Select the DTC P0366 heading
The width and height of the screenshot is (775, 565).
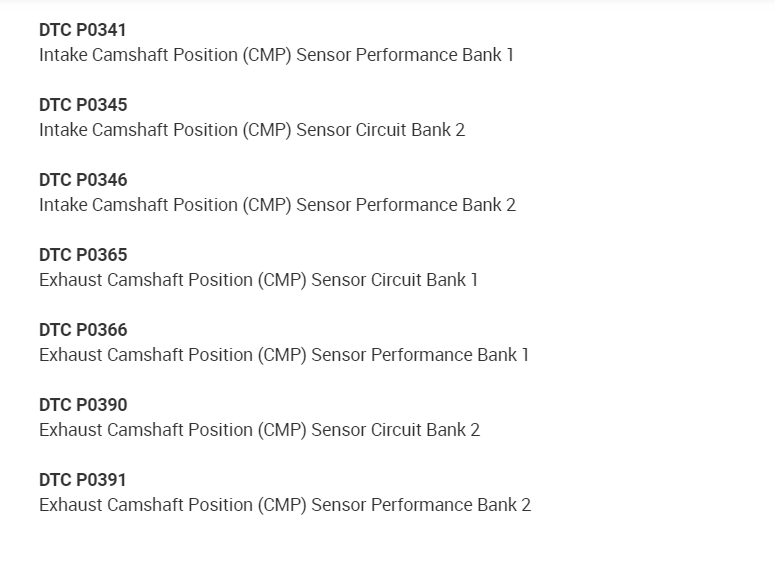tap(83, 330)
